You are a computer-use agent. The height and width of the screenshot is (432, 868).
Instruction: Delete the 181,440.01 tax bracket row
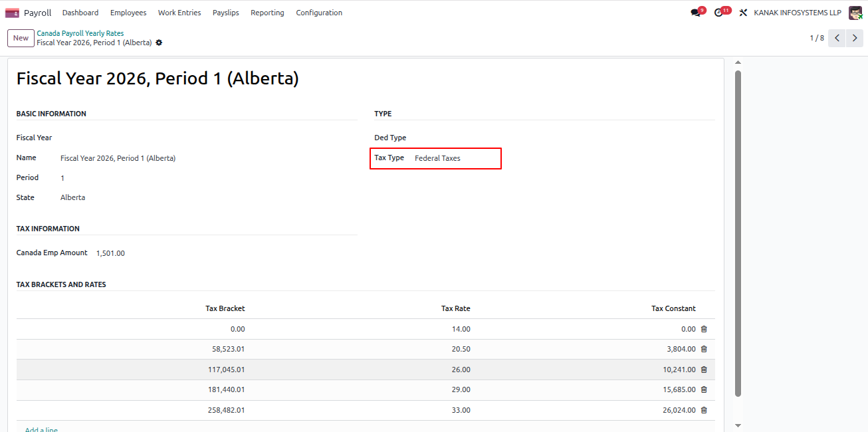(x=704, y=389)
